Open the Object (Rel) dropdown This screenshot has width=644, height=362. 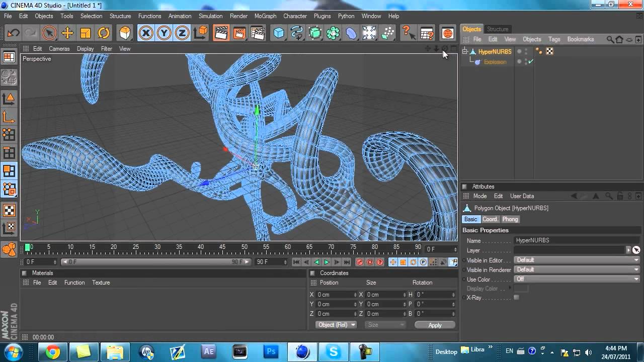click(336, 325)
